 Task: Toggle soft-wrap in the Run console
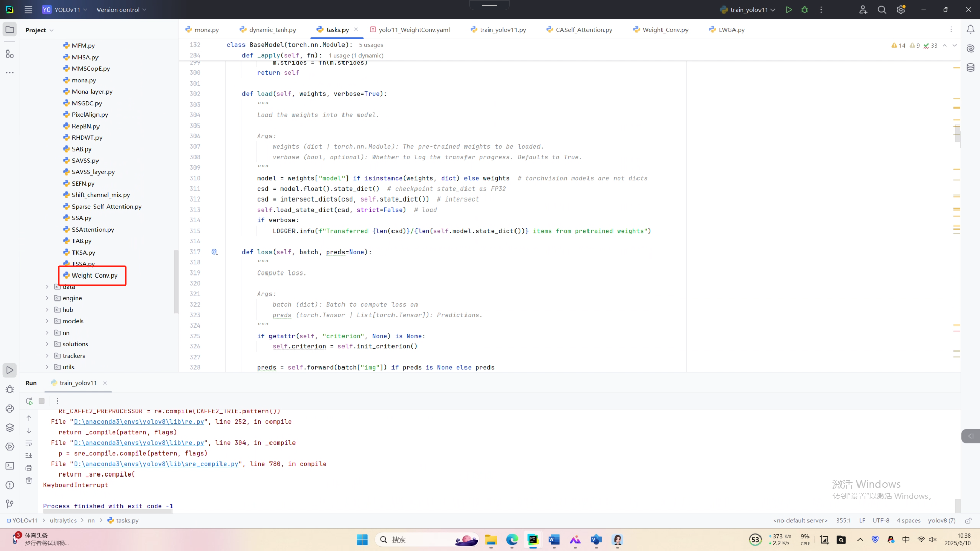tap(29, 443)
